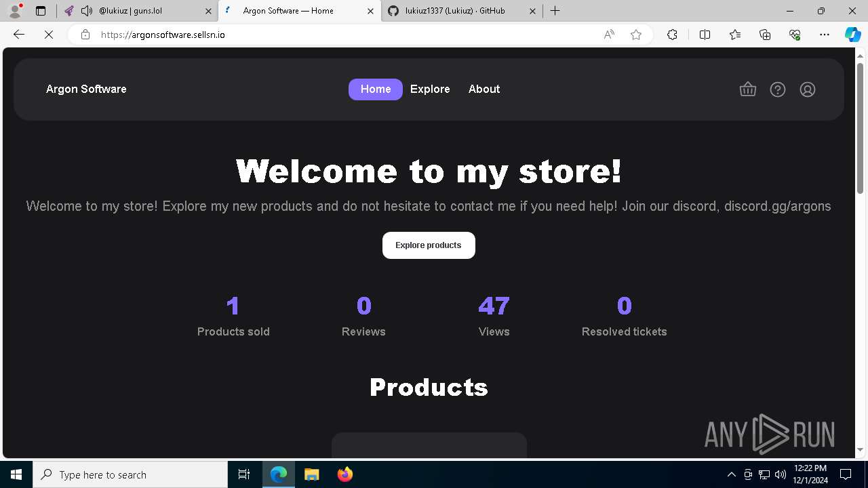Open network icon in system tray
Image resolution: width=868 pixels, height=488 pixels.
click(764, 474)
